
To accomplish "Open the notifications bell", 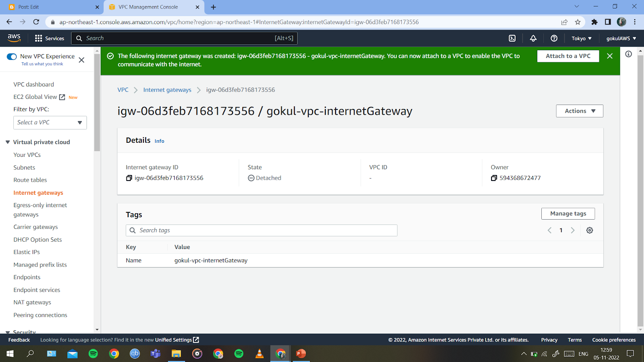I will 533,38.
